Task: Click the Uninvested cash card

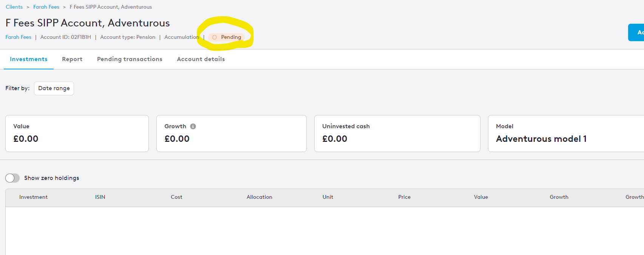Action: pyautogui.click(x=397, y=134)
